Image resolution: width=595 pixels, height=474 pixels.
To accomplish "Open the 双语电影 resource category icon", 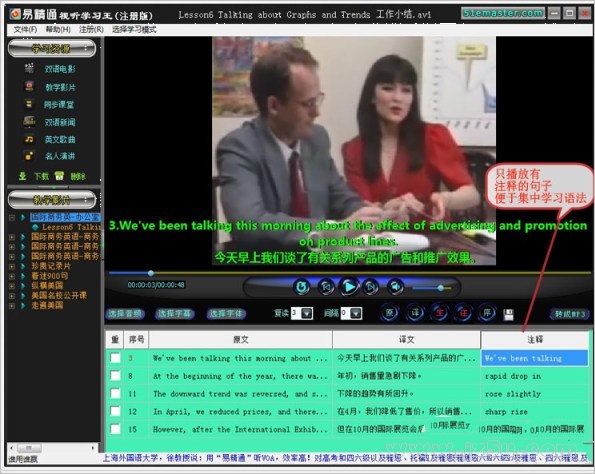I will coord(29,68).
